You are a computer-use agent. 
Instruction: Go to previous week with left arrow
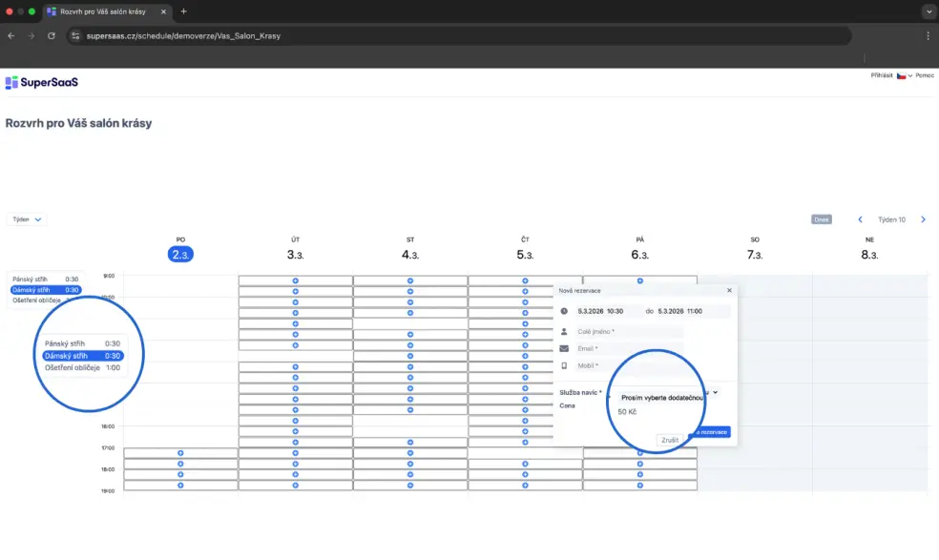(860, 219)
